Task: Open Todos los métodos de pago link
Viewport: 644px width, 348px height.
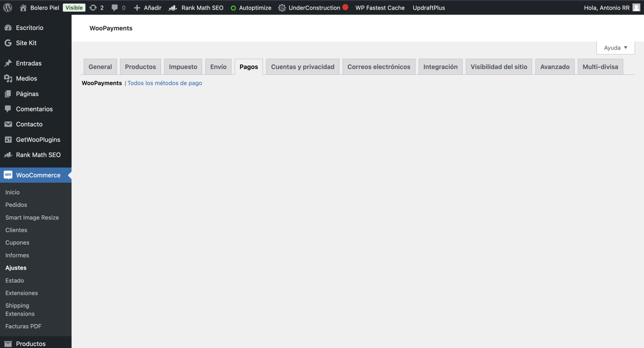Action: 165,83
